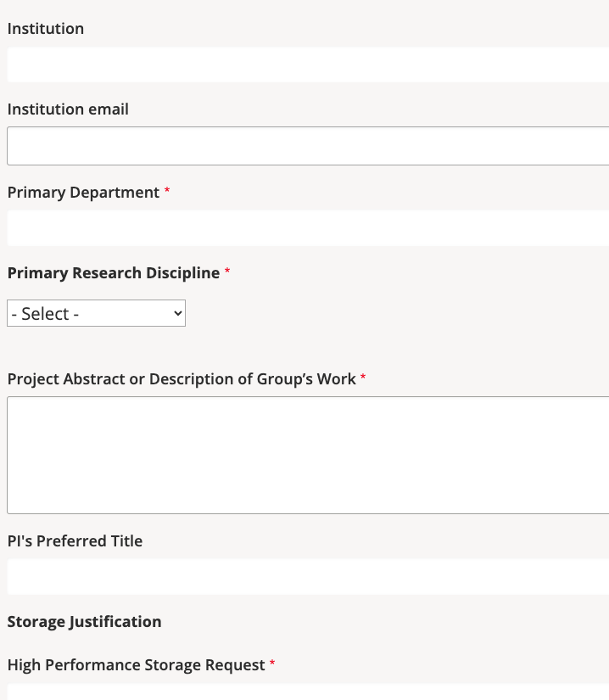This screenshot has height=700, width=609.
Task: Click the red asterisk beside Primary Department
Action: pos(167,192)
